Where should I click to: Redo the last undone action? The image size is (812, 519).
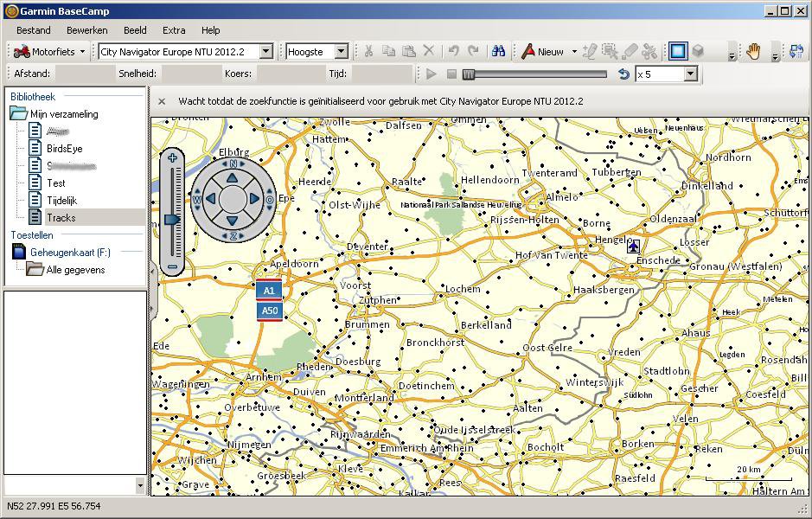[473, 51]
